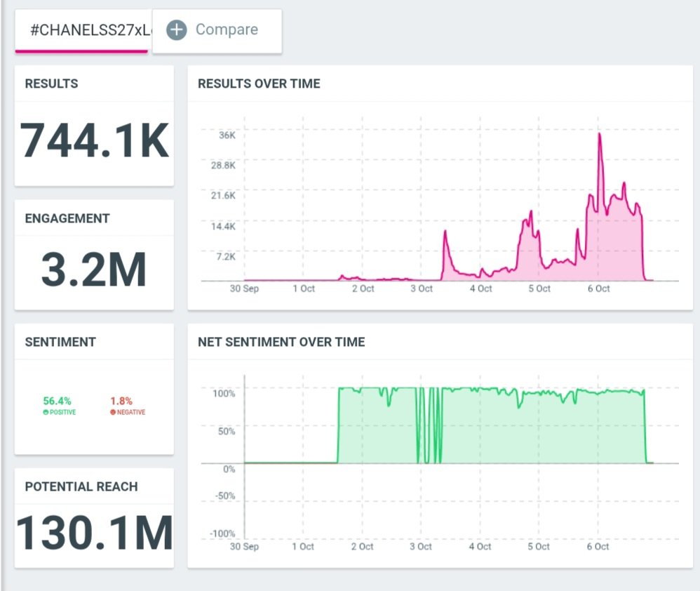Click 4 Oct label on results chart
This screenshot has width=700, height=591.
[x=480, y=288]
